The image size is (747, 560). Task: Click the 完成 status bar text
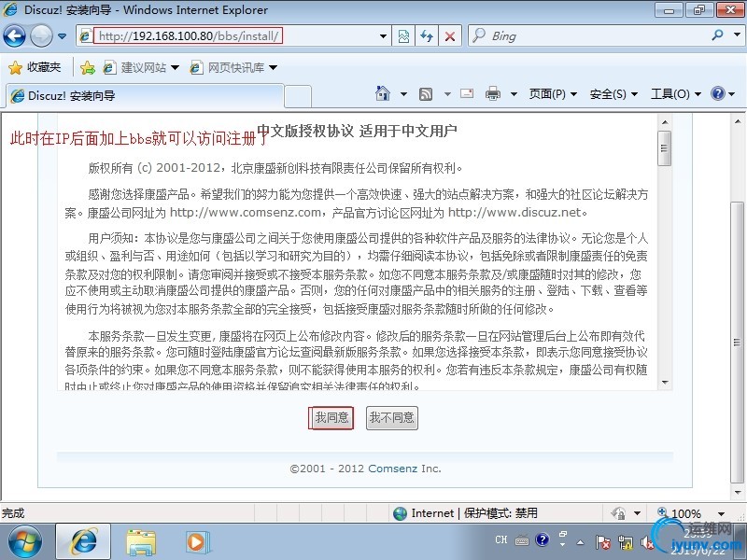13,513
